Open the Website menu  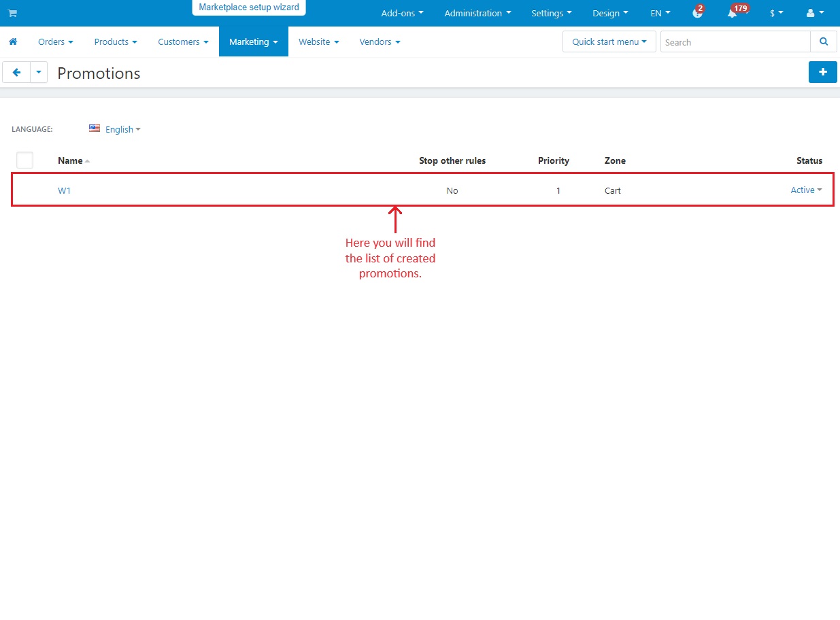pyautogui.click(x=319, y=41)
